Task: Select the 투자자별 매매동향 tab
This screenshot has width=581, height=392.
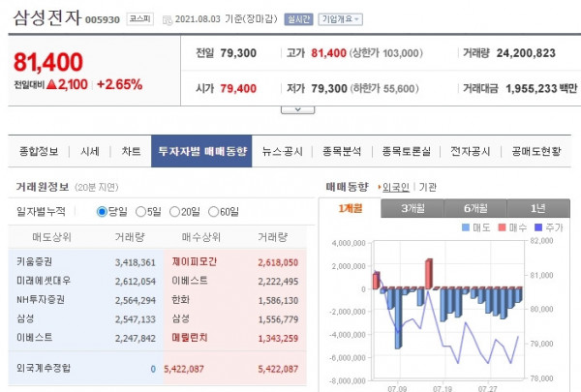Action: click(x=201, y=151)
